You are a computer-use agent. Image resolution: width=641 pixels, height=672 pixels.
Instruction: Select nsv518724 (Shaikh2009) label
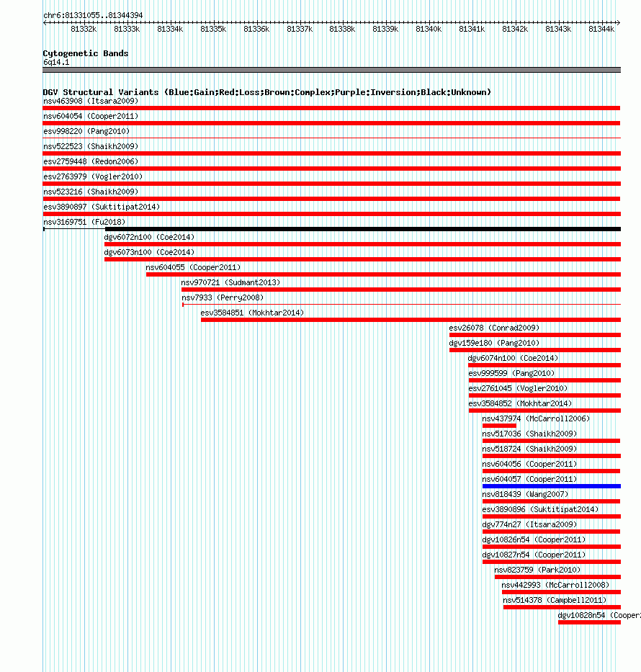click(x=529, y=449)
